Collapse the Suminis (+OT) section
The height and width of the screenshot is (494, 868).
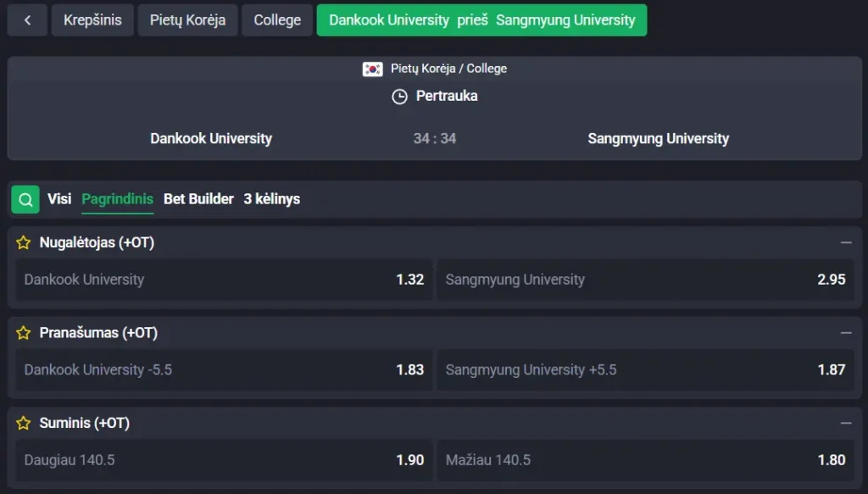(x=846, y=423)
